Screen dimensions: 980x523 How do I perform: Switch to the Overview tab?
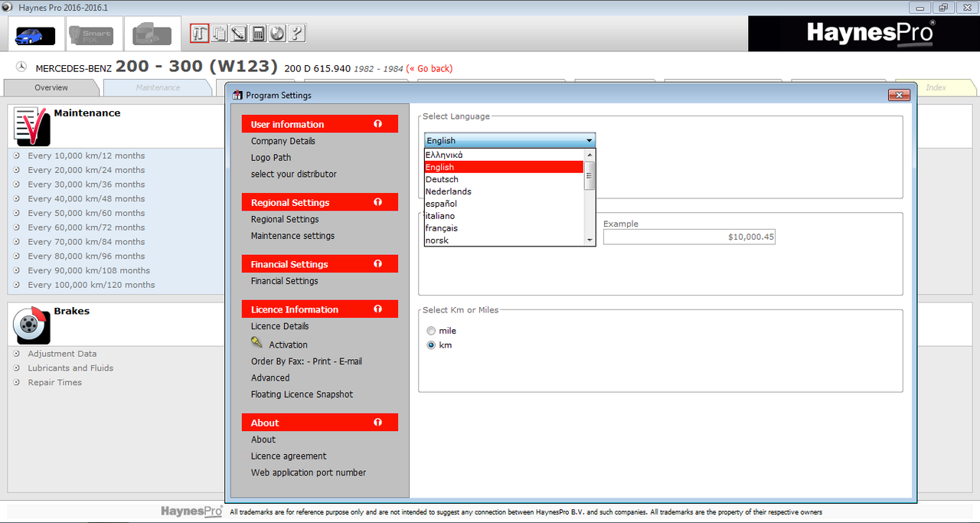51,87
